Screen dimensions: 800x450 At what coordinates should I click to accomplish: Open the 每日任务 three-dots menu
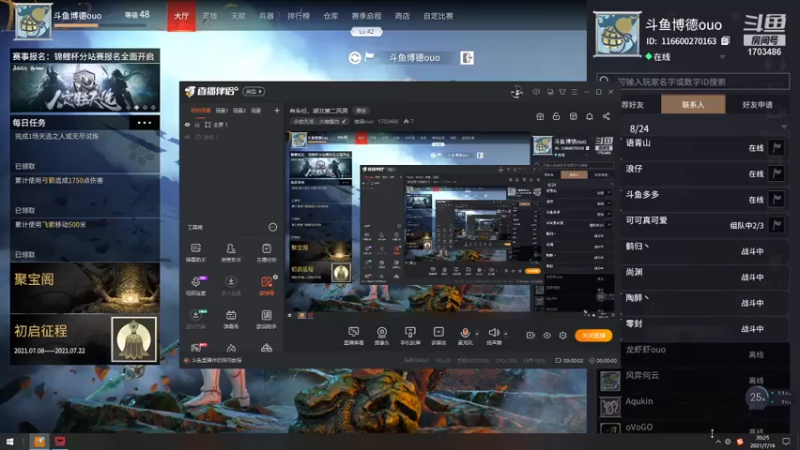tap(144, 122)
